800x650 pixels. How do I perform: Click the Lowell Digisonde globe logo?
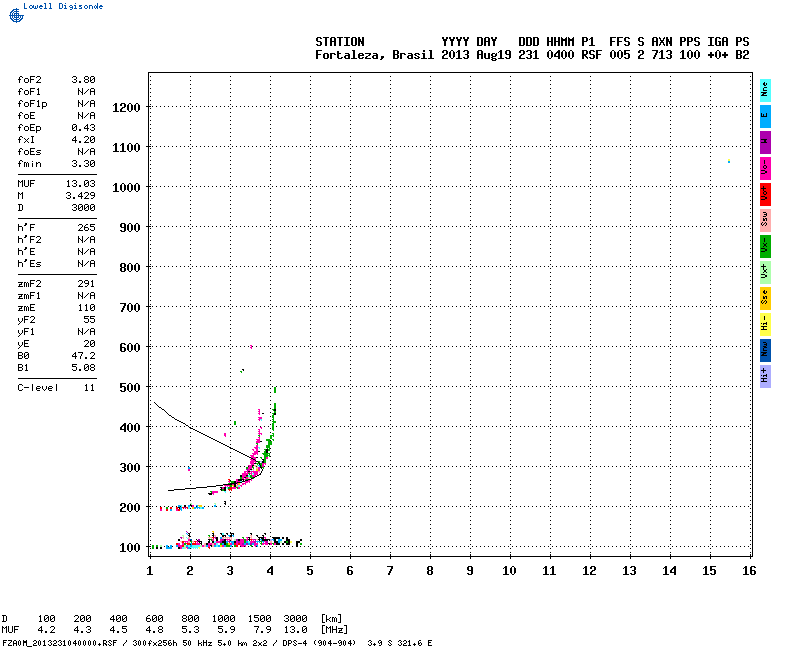tap(16, 15)
